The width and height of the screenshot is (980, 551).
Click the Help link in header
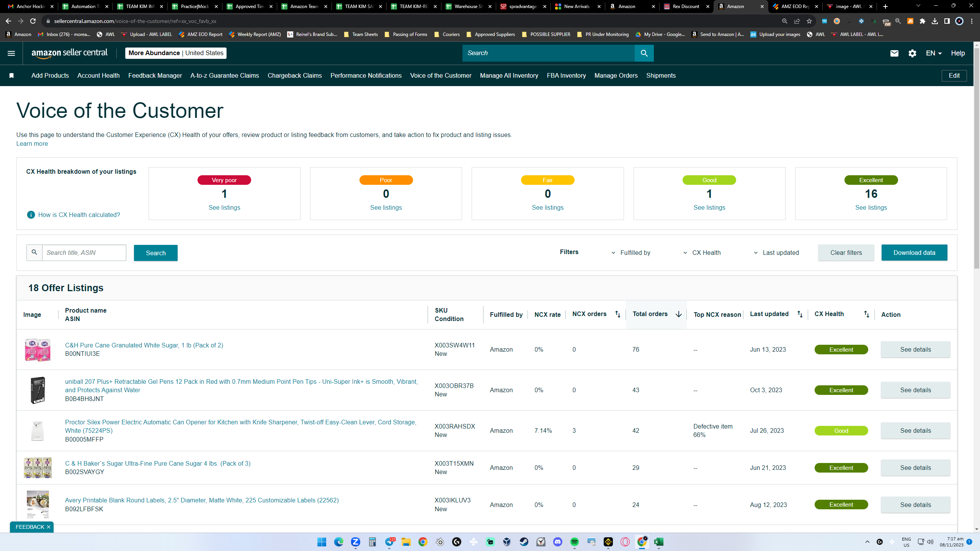pos(958,53)
